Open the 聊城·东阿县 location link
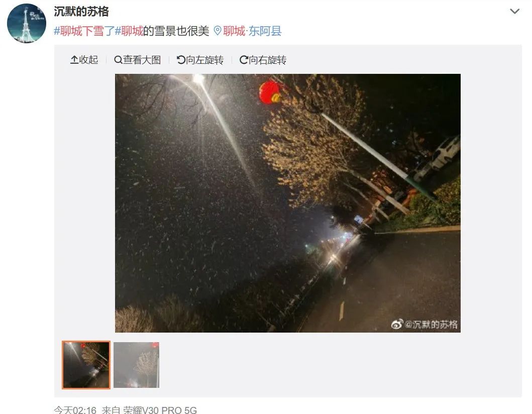Viewport: 532px width, 414px height. coord(252,31)
